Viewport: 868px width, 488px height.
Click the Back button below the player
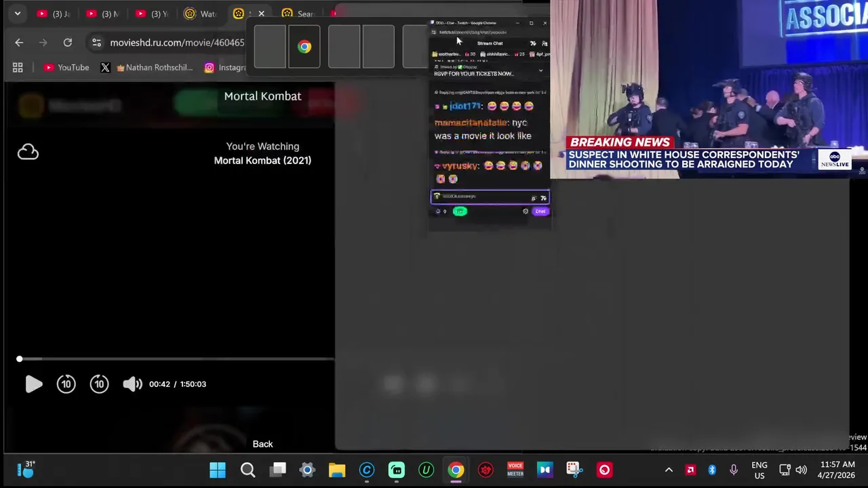pyautogui.click(x=262, y=444)
